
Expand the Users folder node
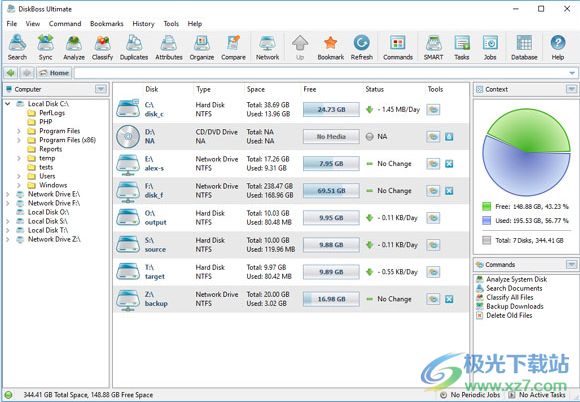point(18,176)
